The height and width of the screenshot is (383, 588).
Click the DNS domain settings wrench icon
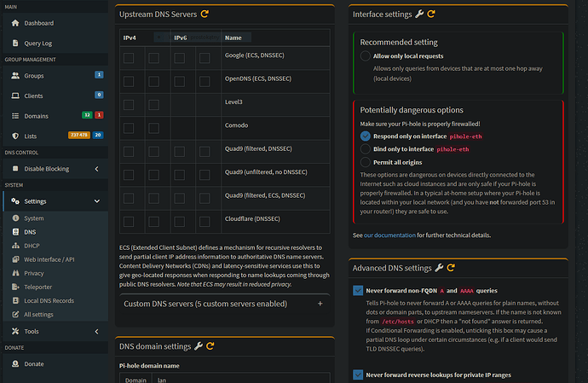point(199,345)
